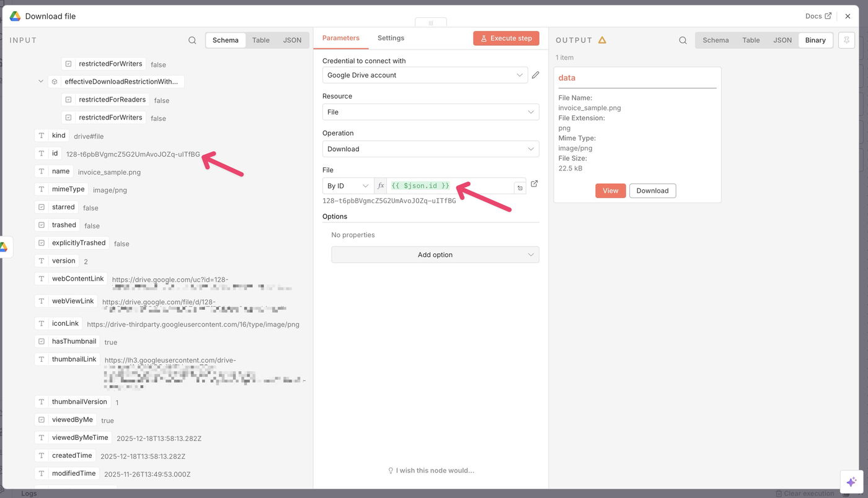Collapse the effectiveDownloadRestrictionWith... tree node
Screen dimensions: 868x498
tap(41, 81)
